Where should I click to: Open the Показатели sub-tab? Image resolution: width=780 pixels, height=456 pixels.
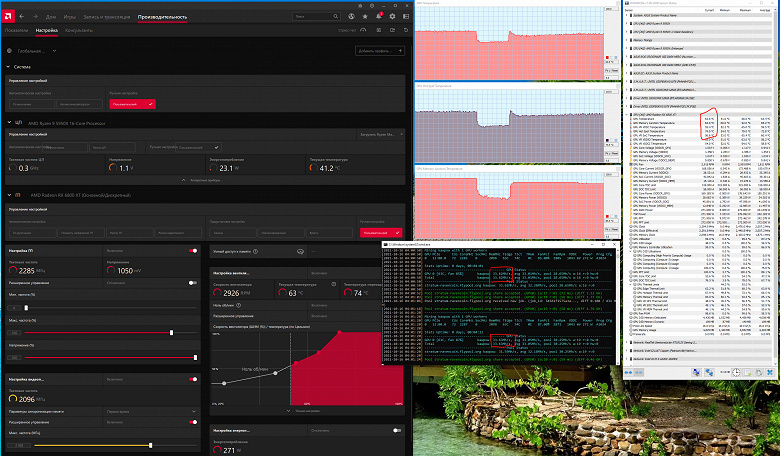[17, 31]
